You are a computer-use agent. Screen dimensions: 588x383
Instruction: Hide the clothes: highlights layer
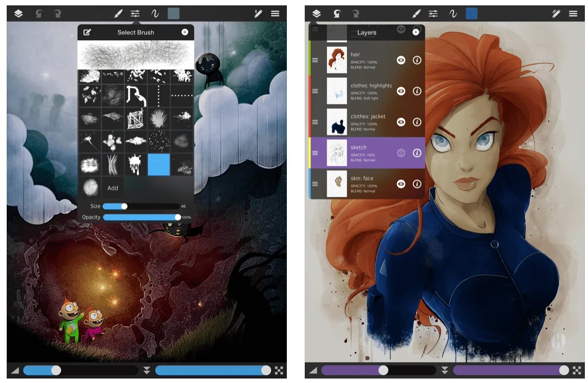(x=401, y=91)
